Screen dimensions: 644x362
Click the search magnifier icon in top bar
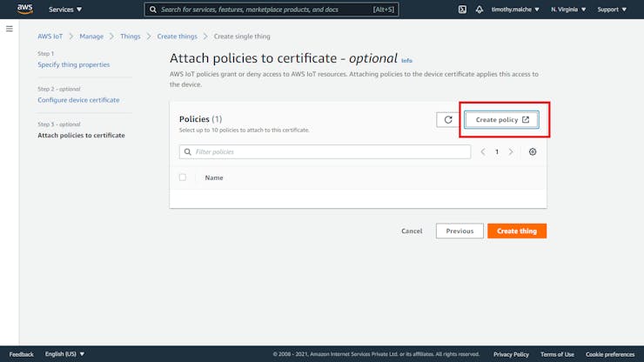153,9
